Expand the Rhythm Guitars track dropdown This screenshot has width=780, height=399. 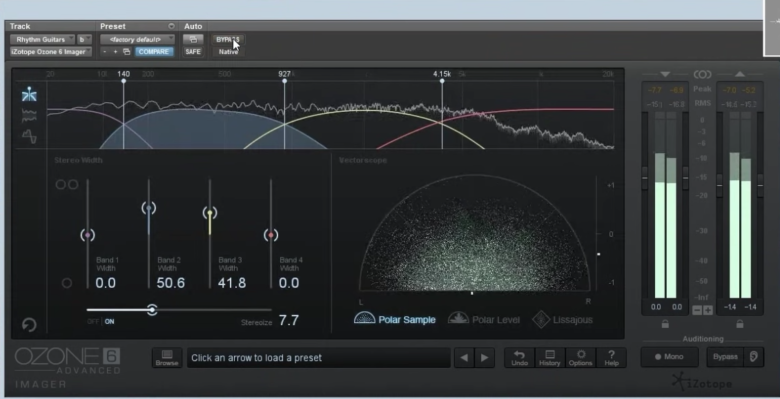(42, 39)
